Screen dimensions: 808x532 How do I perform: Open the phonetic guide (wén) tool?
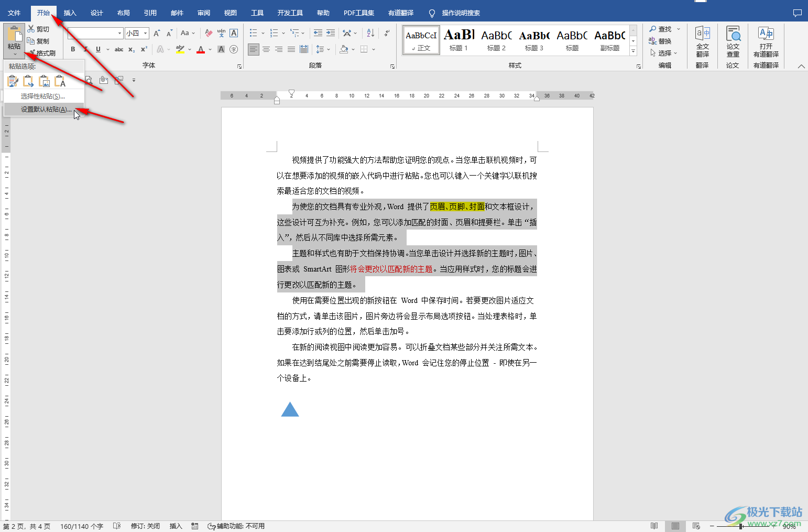click(221, 33)
